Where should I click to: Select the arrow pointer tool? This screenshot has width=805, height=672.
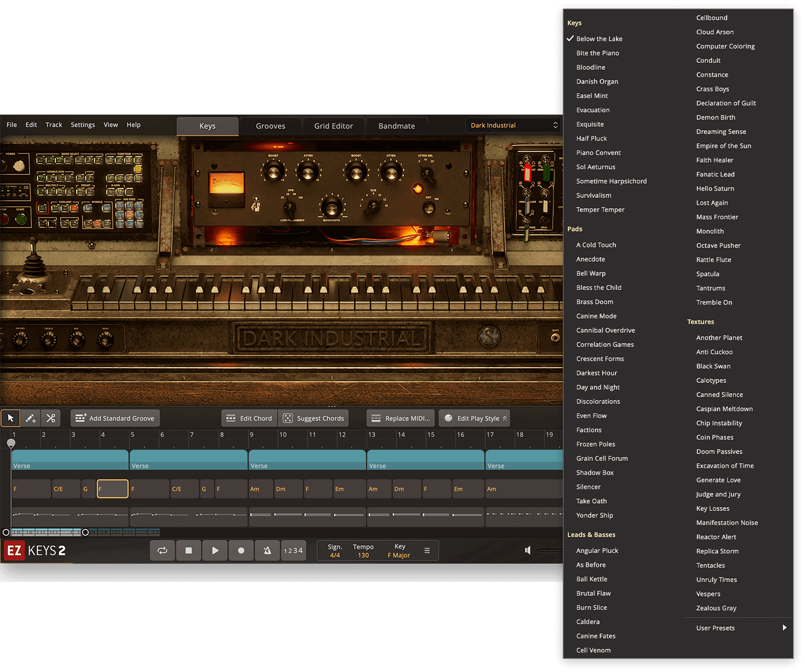pos(11,418)
